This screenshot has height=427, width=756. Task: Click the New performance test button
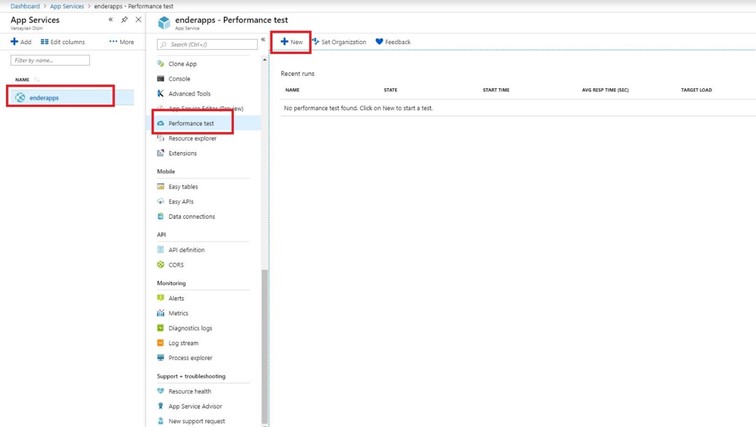pyautogui.click(x=291, y=42)
